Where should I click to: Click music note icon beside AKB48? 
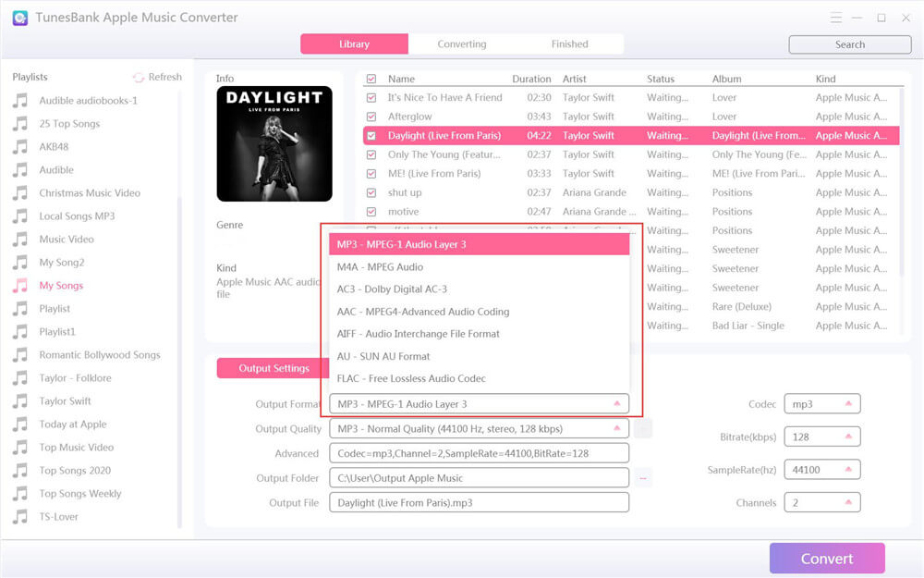click(x=20, y=146)
